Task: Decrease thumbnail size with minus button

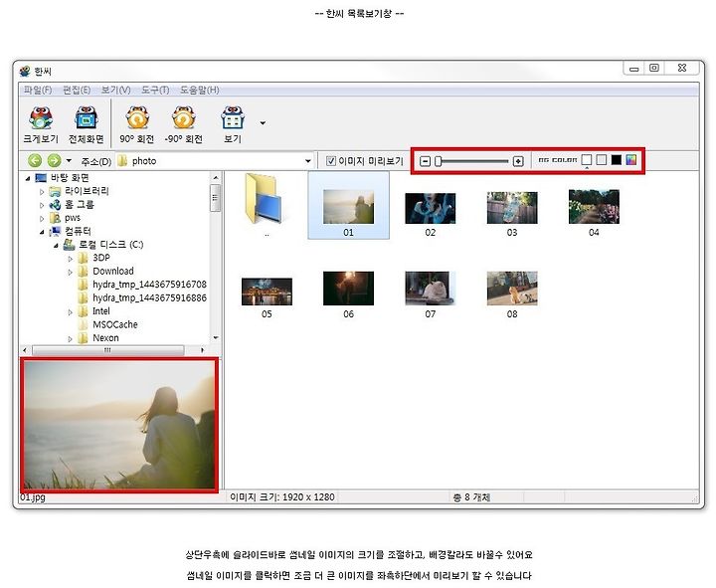Action: pyautogui.click(x=426, y=161)
